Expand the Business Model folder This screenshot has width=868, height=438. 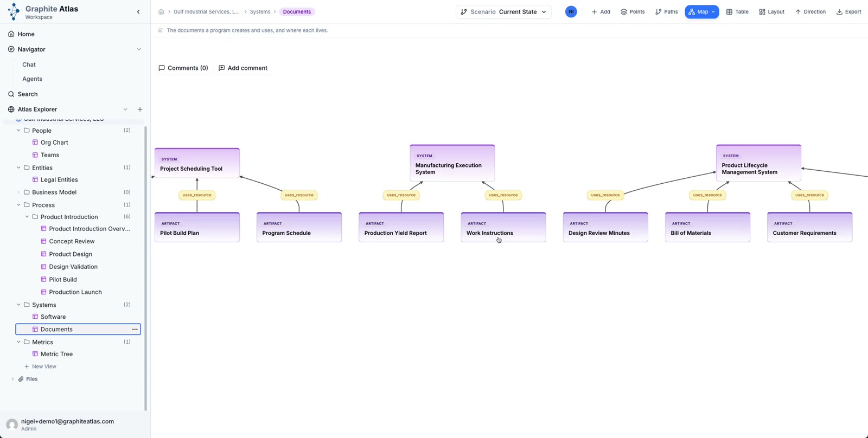[18, 192]
